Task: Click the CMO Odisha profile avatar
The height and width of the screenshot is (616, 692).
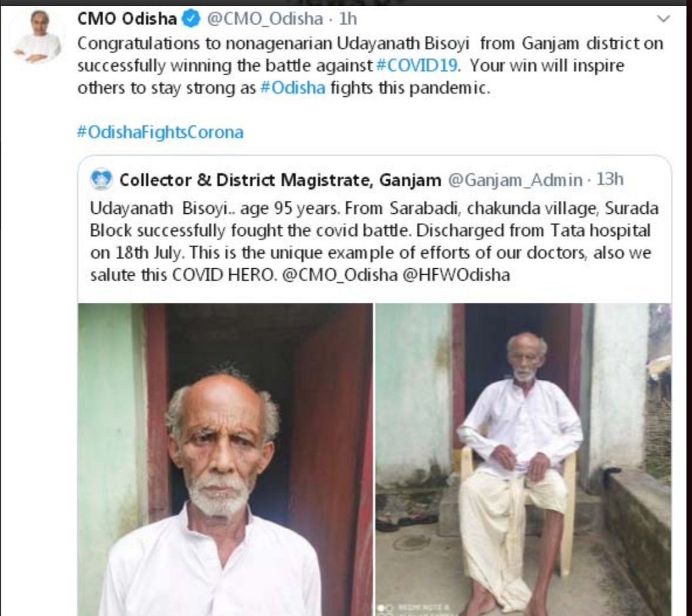Action: [37, 39]
